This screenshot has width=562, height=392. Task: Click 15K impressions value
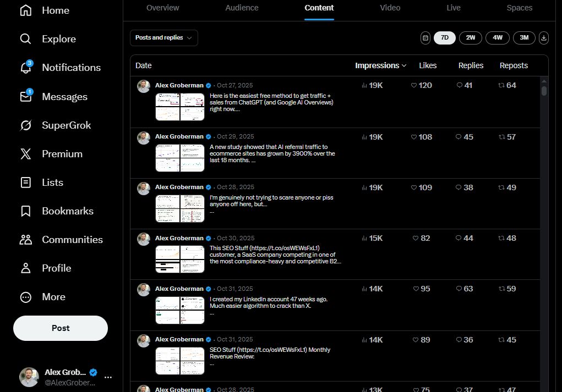(x=375, y=238)
